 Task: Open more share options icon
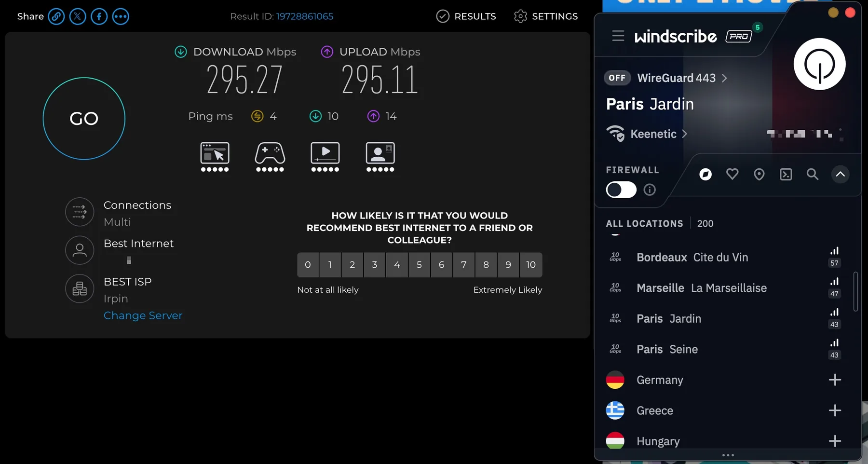[121, 16]
